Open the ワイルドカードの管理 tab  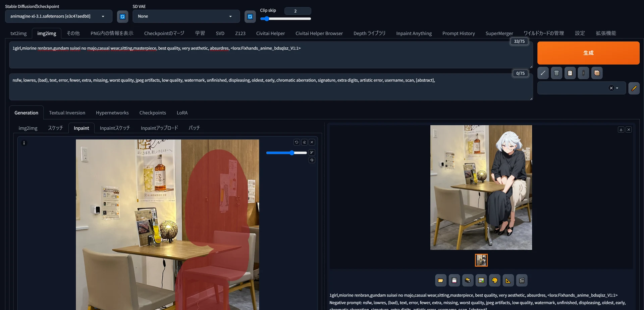pyautogui.click(x=544, y=33)
